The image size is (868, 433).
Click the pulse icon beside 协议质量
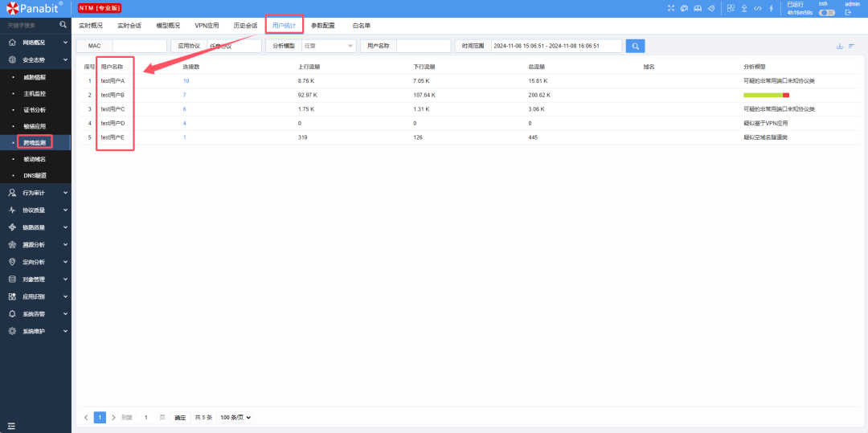[12, 210]
